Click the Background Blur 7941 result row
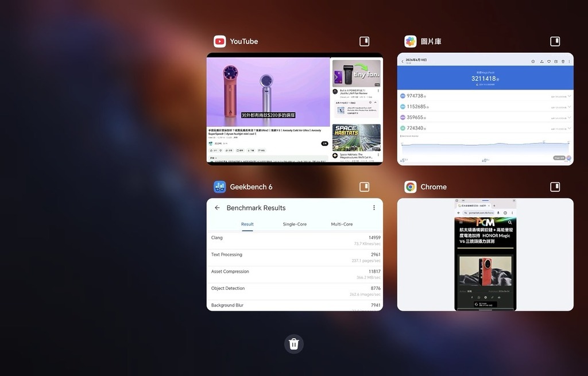This screenshot has height=376, width=588. (x=295, y=305)
